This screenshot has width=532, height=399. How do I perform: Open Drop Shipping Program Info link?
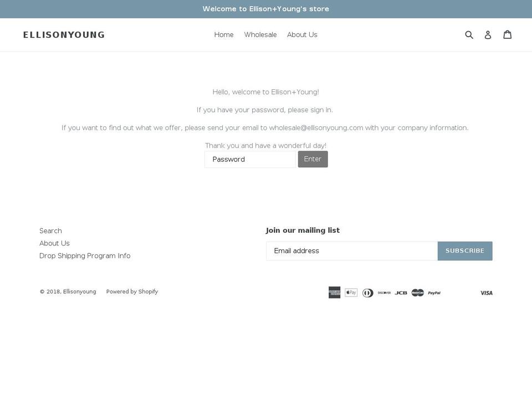[x=85, y=256]
